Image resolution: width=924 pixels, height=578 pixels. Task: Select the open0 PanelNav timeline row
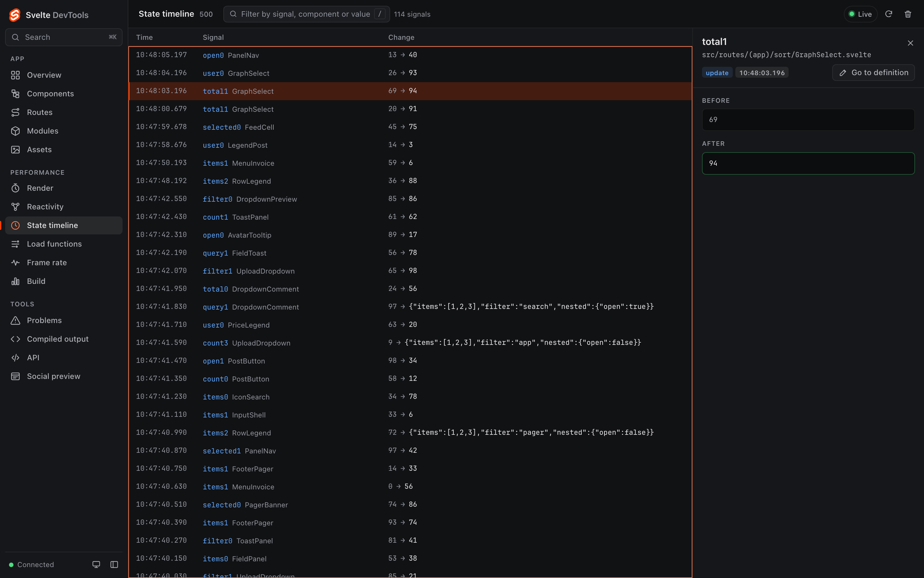pyautogui.click(x=410, y=55)
